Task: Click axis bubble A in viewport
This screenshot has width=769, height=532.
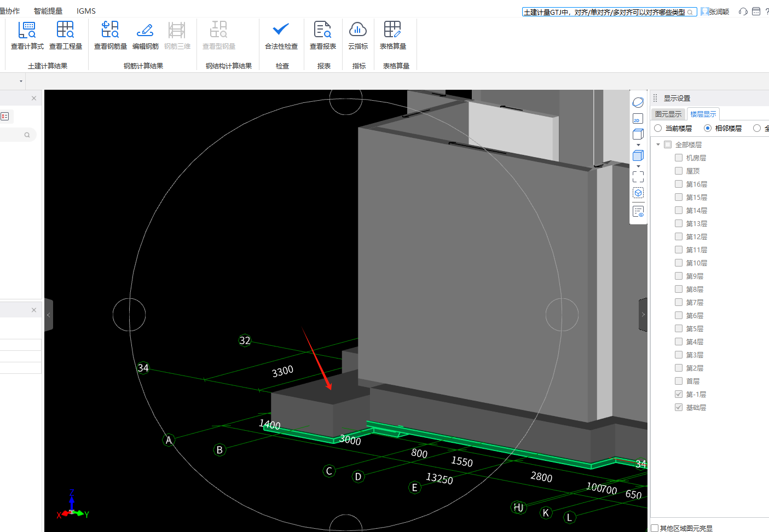Action: [x=169, y=440]
